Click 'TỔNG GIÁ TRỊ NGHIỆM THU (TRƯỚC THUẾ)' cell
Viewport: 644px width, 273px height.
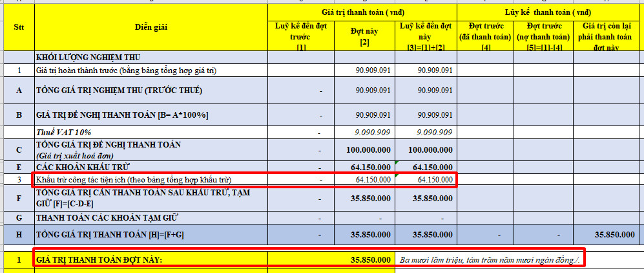coord(151,91)
